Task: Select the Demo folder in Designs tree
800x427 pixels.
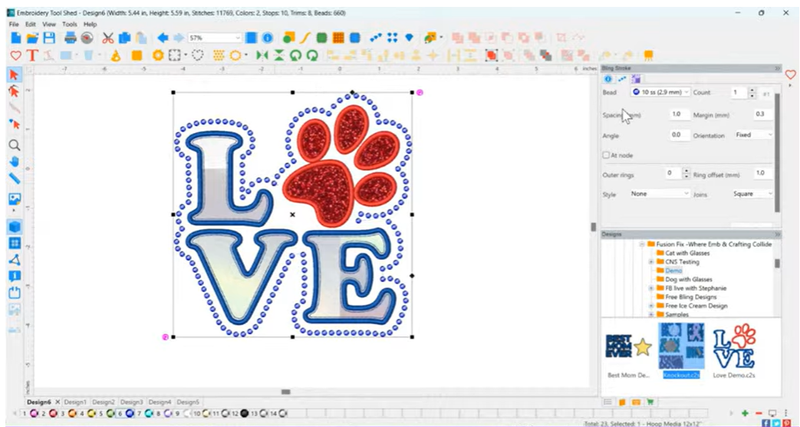Action: tap(673, 270)
